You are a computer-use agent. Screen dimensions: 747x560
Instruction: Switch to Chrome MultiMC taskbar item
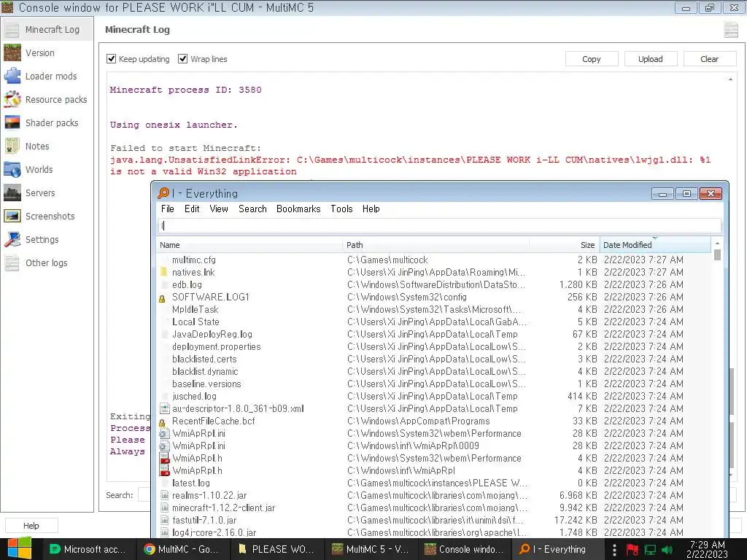(x=182, y=549)
